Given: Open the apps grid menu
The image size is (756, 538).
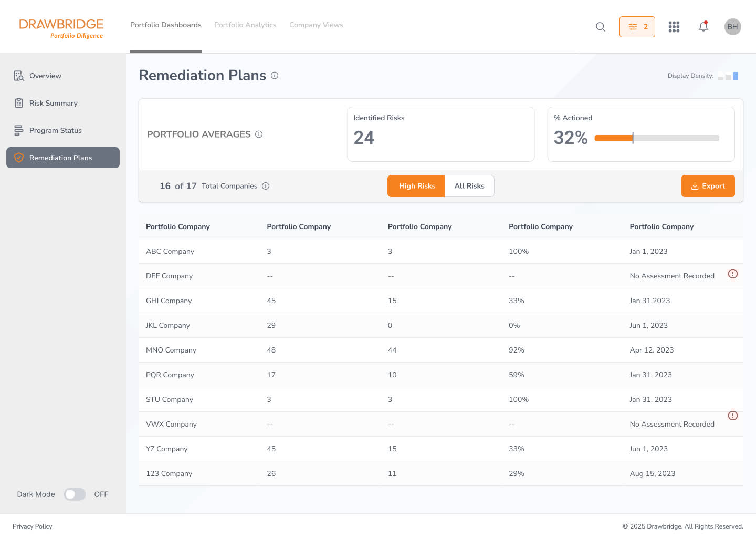Looking at the screenshot, I should click(674, 27).
